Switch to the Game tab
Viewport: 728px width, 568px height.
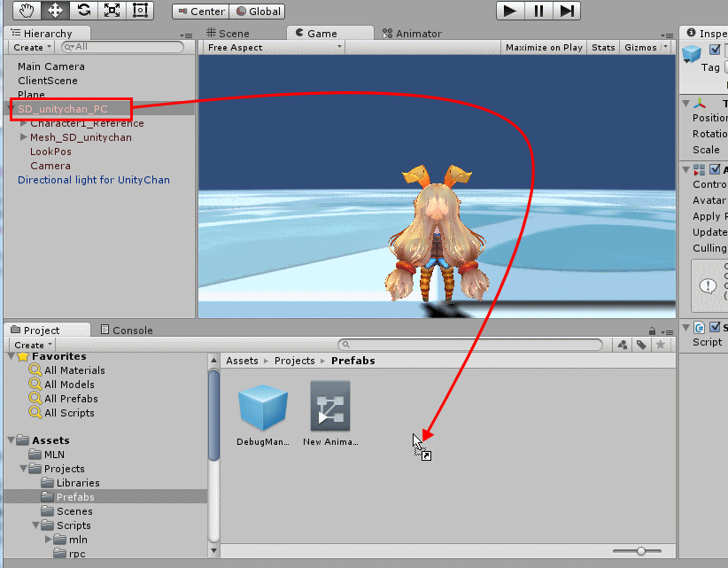[330, 34]
